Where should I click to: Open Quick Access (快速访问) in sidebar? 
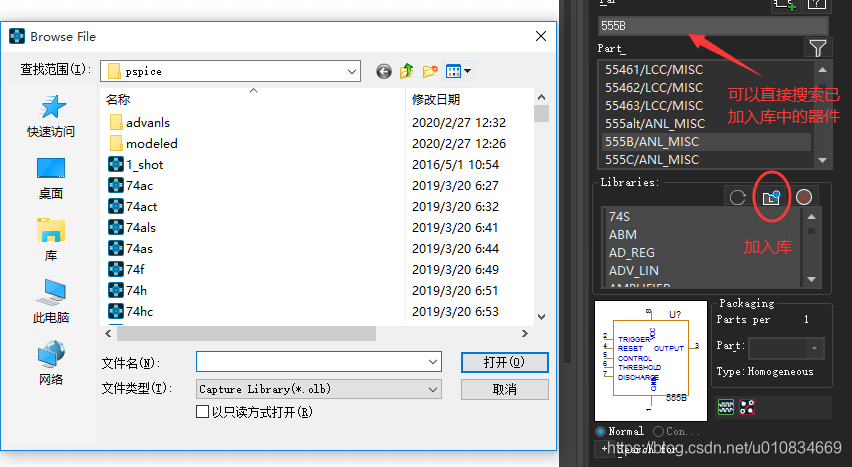(51, 116)
